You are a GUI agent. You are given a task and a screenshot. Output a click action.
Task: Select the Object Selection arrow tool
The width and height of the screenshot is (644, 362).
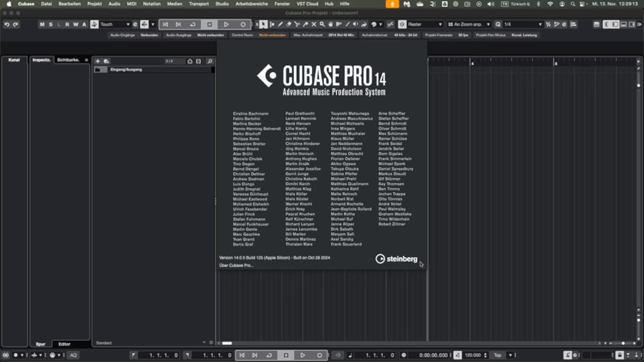tap(263, 24)
